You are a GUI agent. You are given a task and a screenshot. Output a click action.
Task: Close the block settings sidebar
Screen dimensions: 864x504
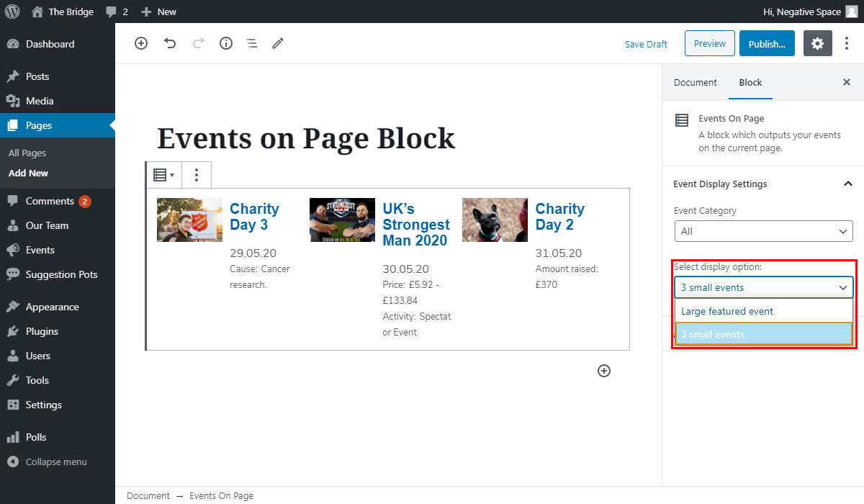pyautogui.click(x=847, y=83)
